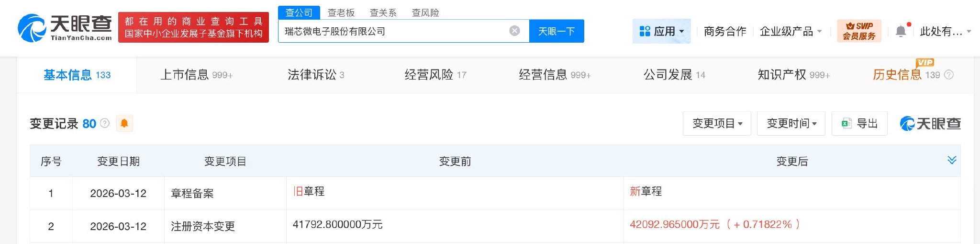Toggle orange bell alert for change records
980x244 pixels.
(x=124, y=123)
